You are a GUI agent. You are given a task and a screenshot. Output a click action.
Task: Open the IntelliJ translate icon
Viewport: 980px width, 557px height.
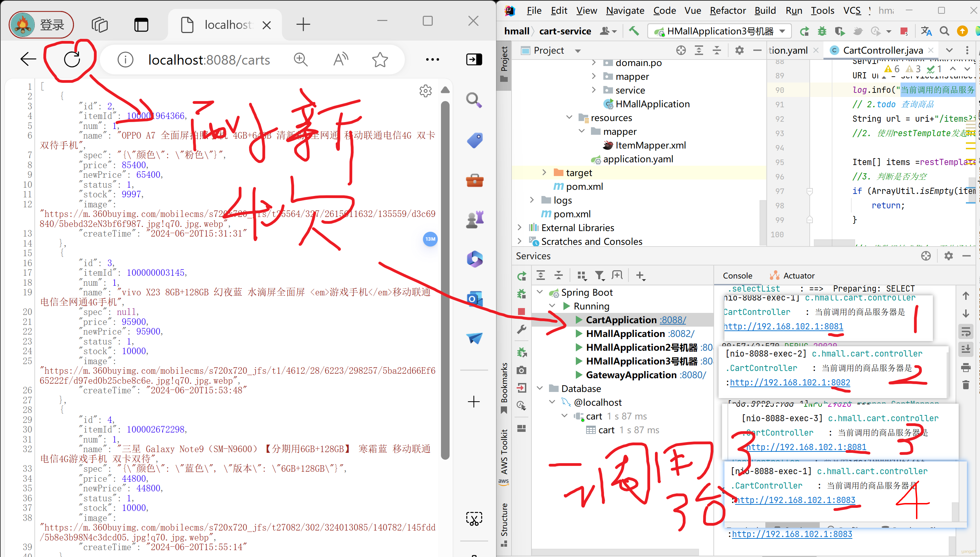click(x=926, y=31)
